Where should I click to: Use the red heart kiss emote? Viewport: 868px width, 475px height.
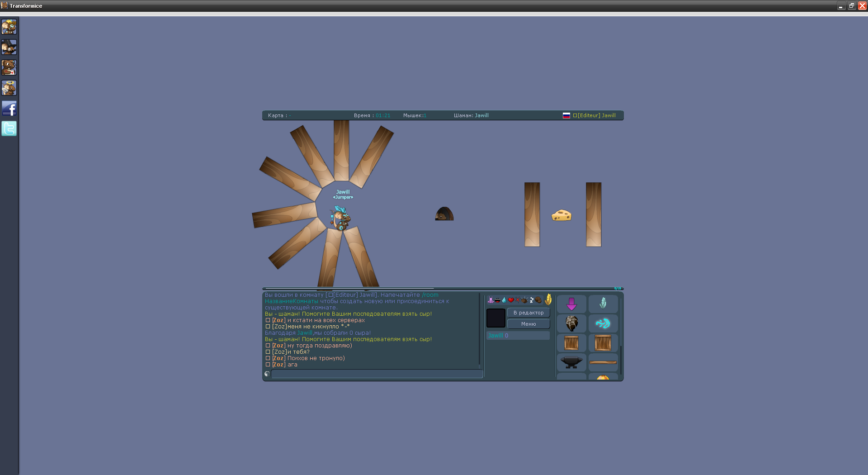click(511, 300)
